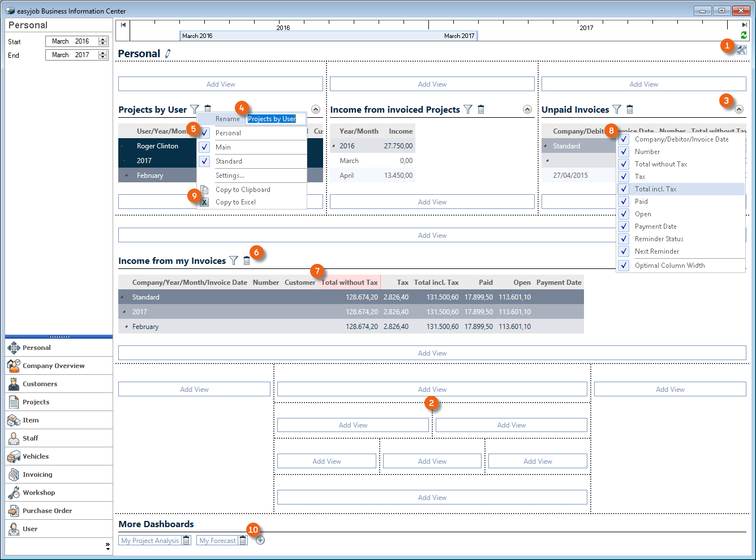
Task: Uncheck the Total incl. Tax column
Action: click(x=624, y=189)
